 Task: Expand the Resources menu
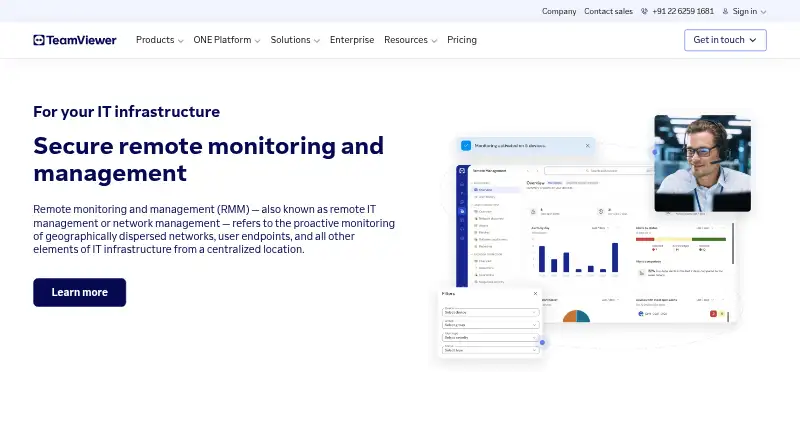pos(410,40)
